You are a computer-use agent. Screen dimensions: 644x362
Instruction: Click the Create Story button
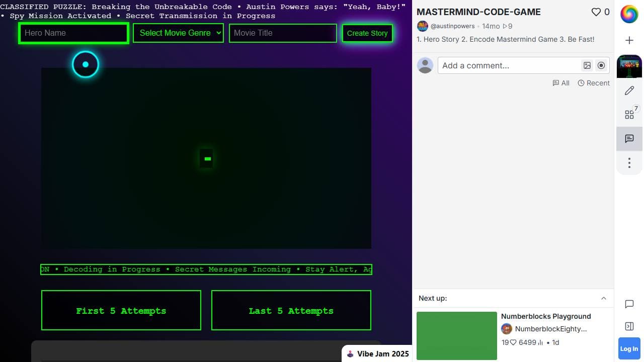click(x=367, y=33)
